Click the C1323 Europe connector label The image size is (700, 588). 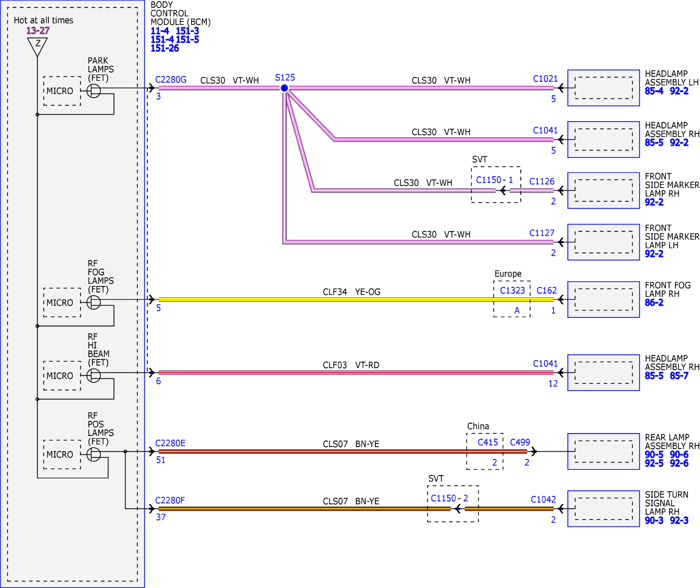pos(512,290)
